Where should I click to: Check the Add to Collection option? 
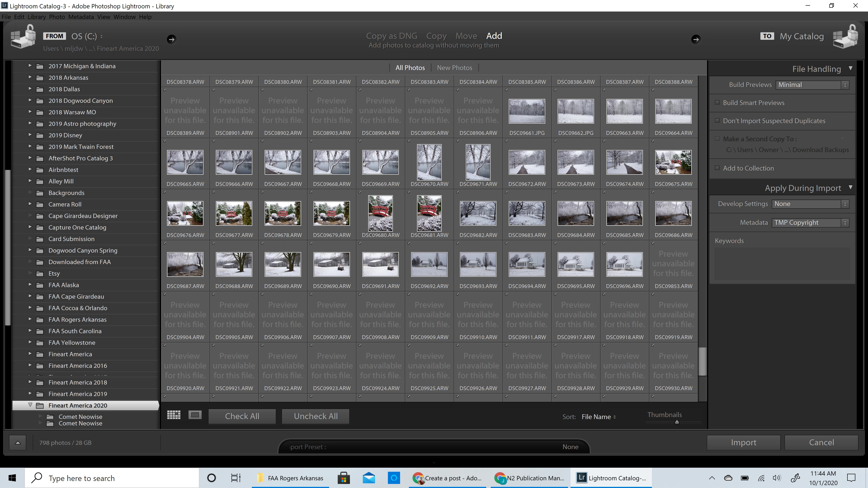tap(717, 168)
